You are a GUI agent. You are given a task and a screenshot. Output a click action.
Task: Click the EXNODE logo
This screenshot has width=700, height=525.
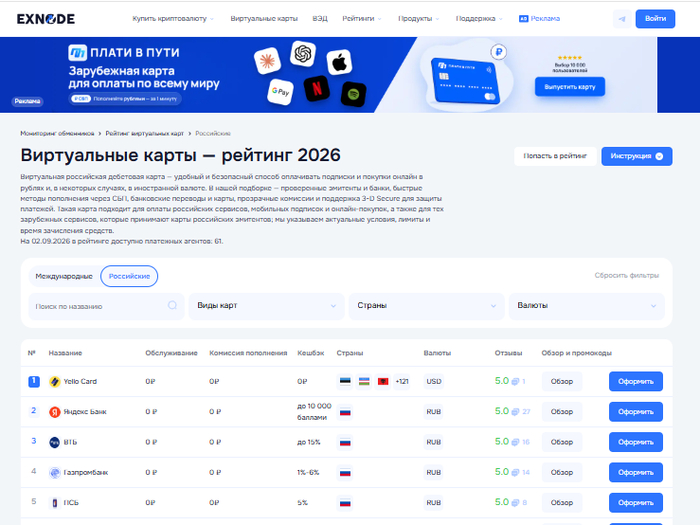coord(46,19)
